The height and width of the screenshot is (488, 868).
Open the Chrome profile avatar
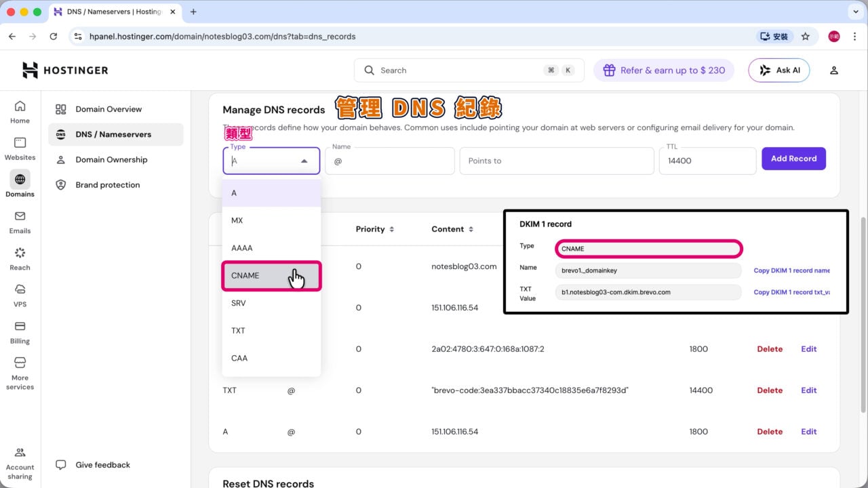tap(834, 37)
